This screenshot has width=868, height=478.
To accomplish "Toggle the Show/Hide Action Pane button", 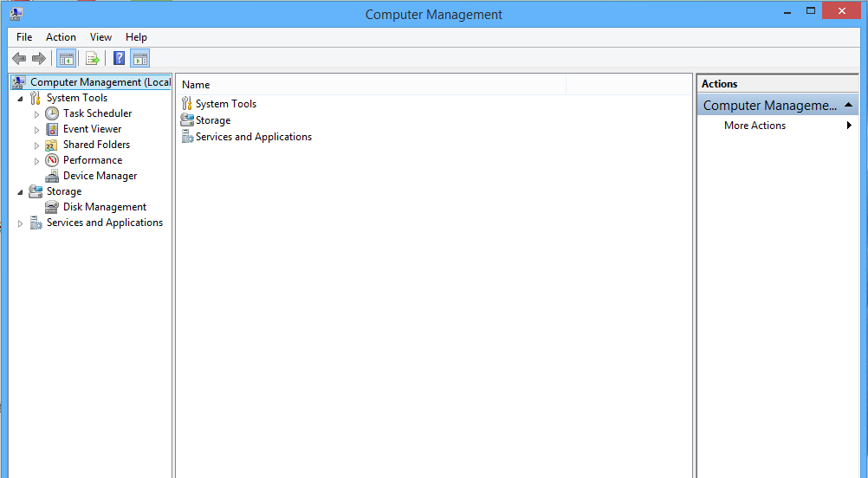I will pyautogui.click(x=140, y=59).
